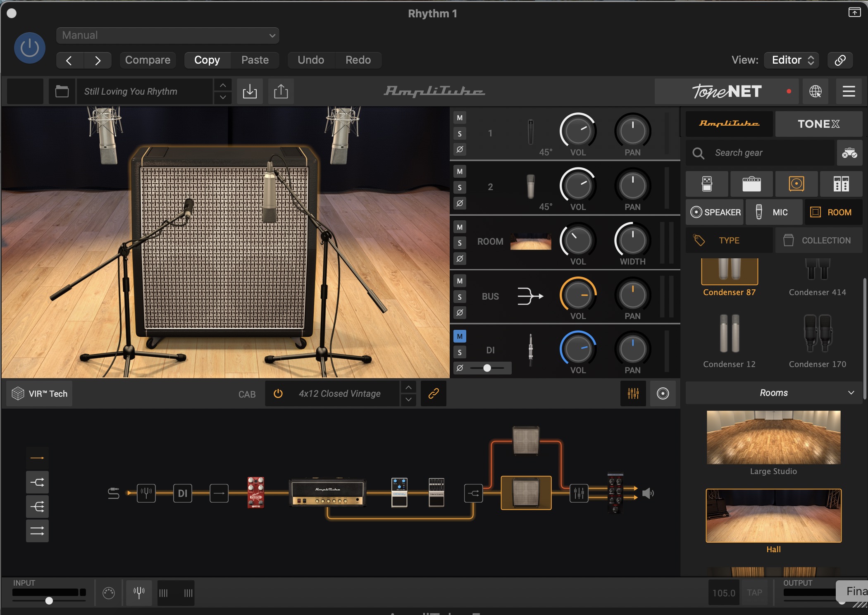Choose the Condenser 12 mic
This screenshot has width=868, height=615.
(x=729, y=341)
